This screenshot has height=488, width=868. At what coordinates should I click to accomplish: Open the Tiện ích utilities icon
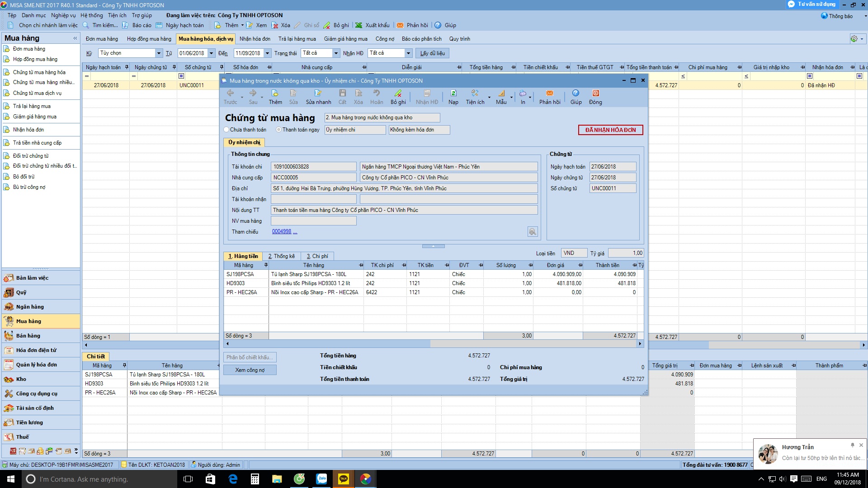475,93
